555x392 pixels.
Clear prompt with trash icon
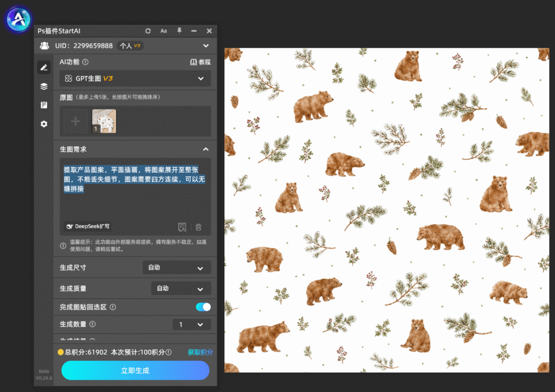198,227
